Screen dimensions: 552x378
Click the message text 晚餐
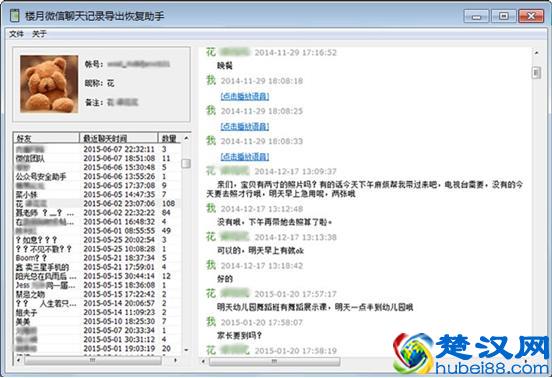(x=225, y=66)
